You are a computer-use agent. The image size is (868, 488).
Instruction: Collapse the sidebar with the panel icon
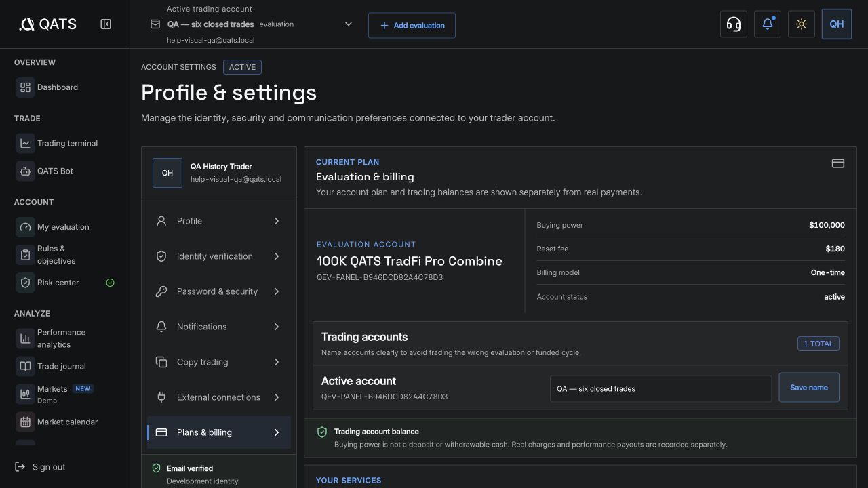[x=106, y=24]
